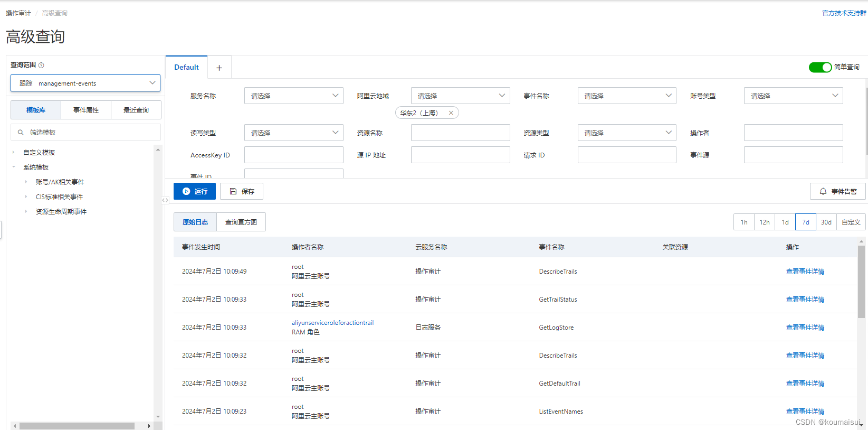Click the 事件发生时间 column header

(201, 247)
